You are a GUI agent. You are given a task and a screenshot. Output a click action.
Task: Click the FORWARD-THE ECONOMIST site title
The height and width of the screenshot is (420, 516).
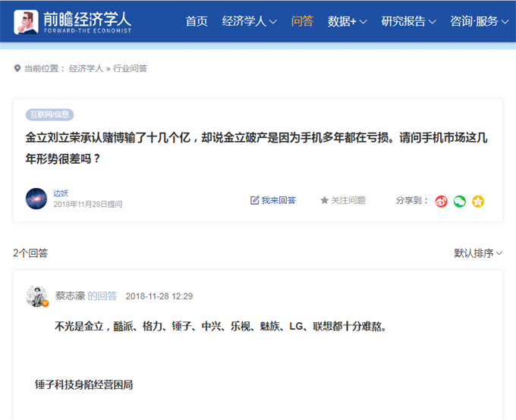click(88, 30)
